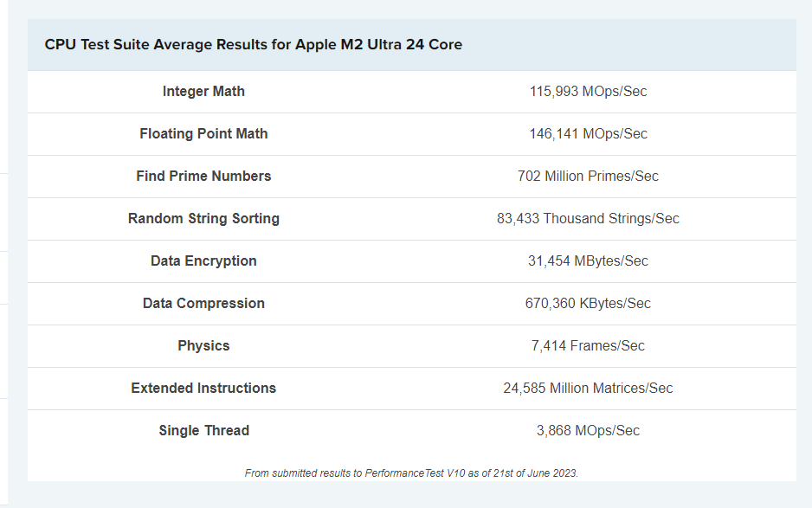Click the 670,360 KBytes/Sec value
The image size is (812, 508).
pyautogui.click(x=588, y=304)
